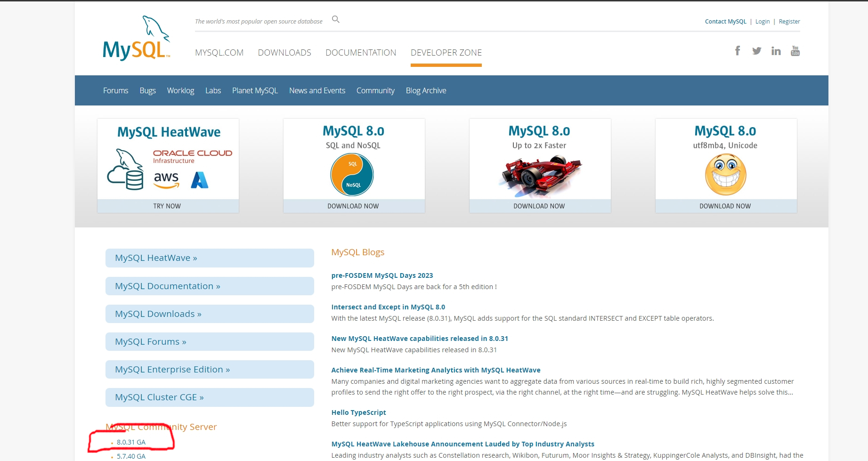Open pre-FOSDEM MySQL Days 2023 post

pos(382,275)
